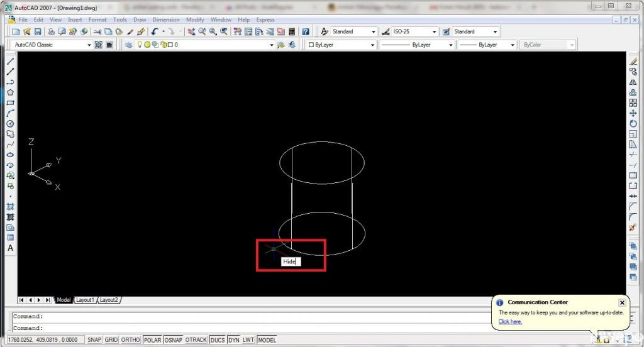
Task: Open the Modify menu
Action: (x=195, y=19)
